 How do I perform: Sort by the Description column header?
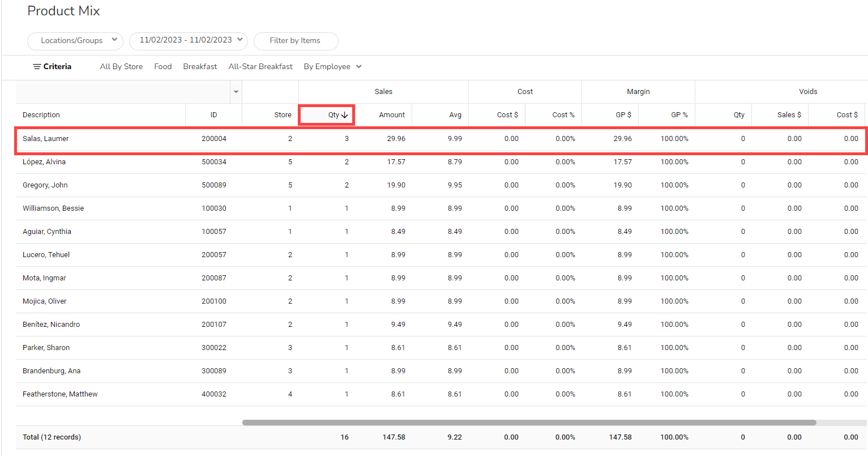point(41,115)
